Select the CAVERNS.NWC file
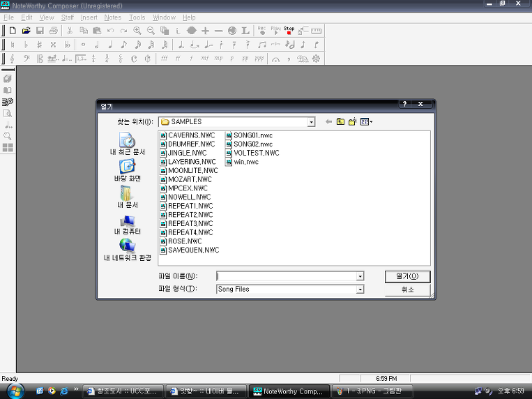This screenshot has width=532, height=399. 188,135
